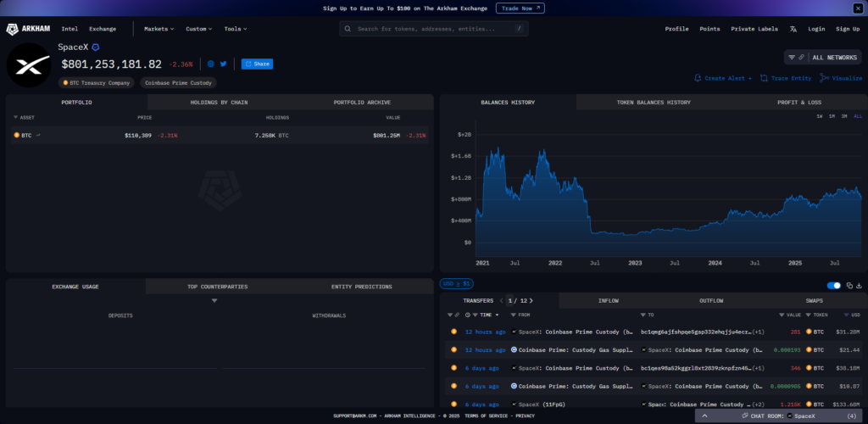Click the language translation icon
This screenshot has height=424, width=868.
793,29
